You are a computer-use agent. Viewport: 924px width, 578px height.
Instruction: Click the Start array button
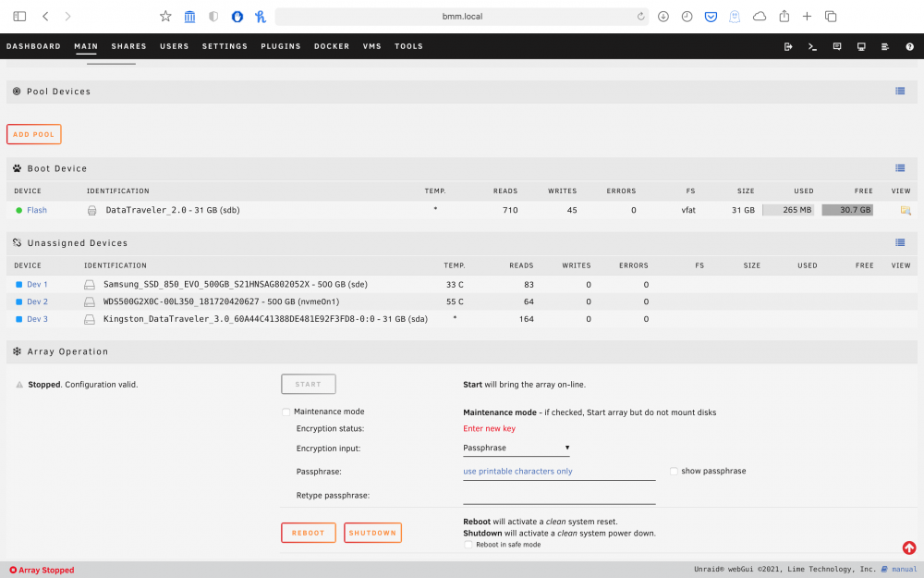tap(309, 384)
